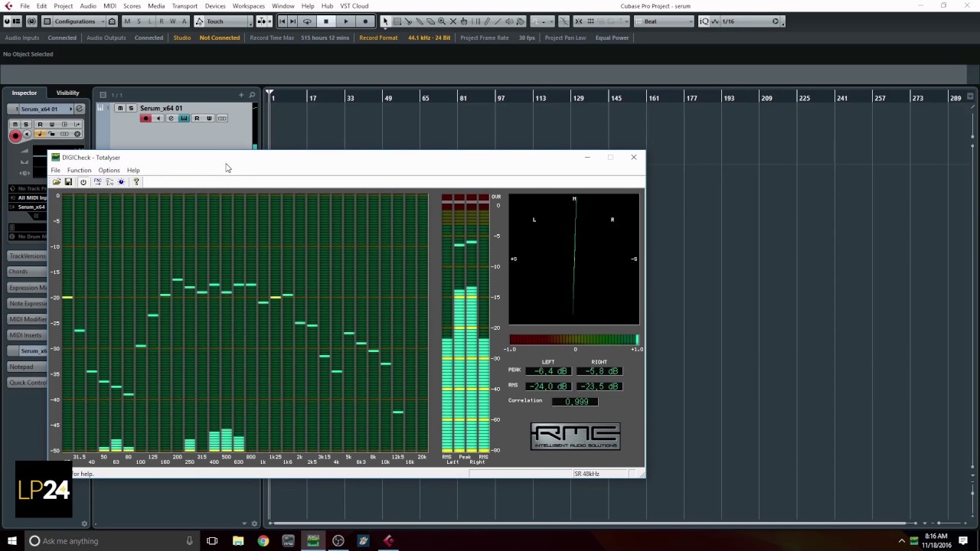Open Google Chrome from taskbar
This screenshot has width=980, height=551.
(263, 541)
